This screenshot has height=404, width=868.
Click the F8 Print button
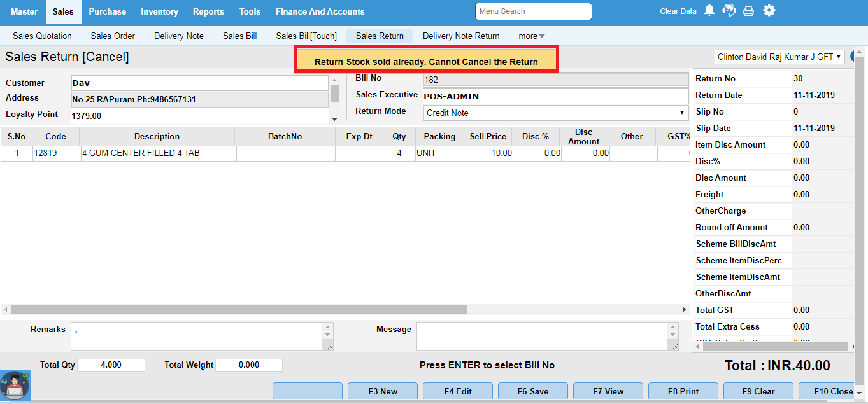683,391
